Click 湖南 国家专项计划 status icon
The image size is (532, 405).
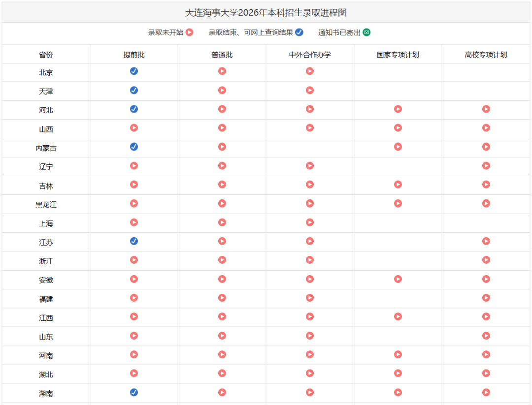[398, 392]
